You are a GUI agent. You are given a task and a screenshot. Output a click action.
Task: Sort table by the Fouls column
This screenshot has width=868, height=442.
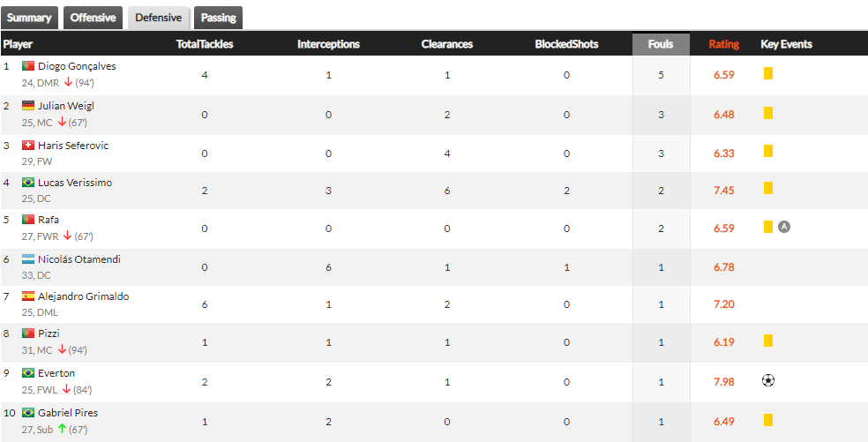point(661,44)
